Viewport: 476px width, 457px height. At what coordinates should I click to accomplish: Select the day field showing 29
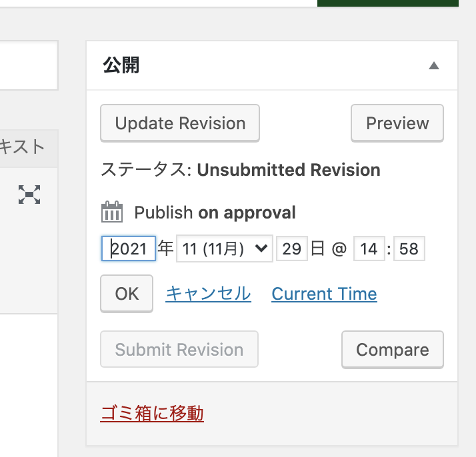coord(292,248)
